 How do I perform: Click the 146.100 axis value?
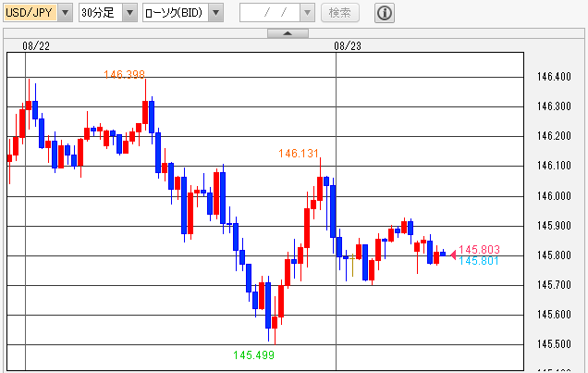point(554,166)
